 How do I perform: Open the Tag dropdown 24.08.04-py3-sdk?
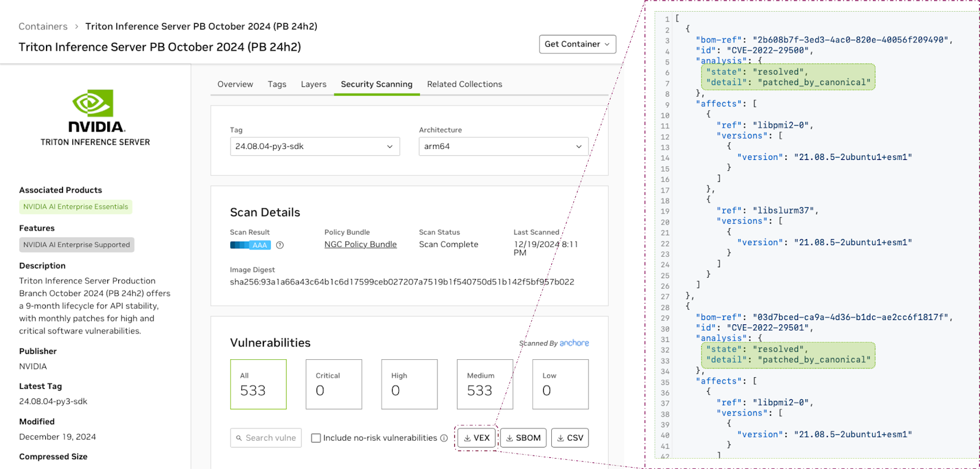(315, 147)
